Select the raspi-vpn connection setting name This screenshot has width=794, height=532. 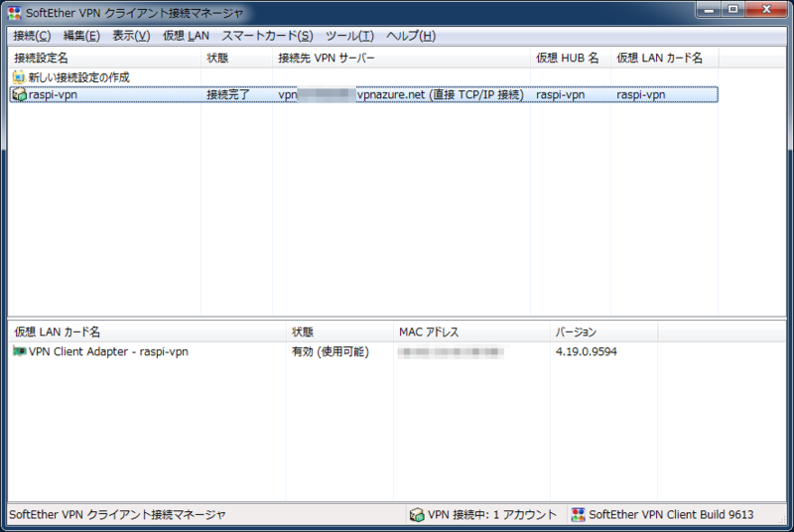54,94
